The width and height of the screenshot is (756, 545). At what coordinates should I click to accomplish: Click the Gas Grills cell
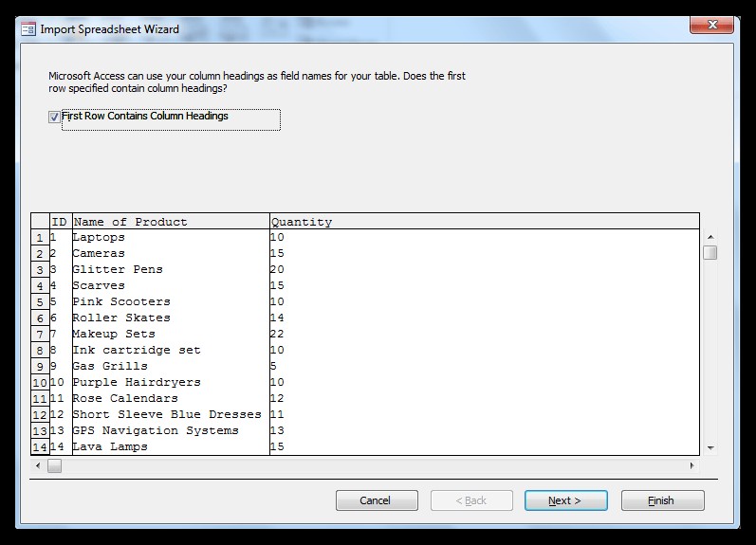(171, 366)
